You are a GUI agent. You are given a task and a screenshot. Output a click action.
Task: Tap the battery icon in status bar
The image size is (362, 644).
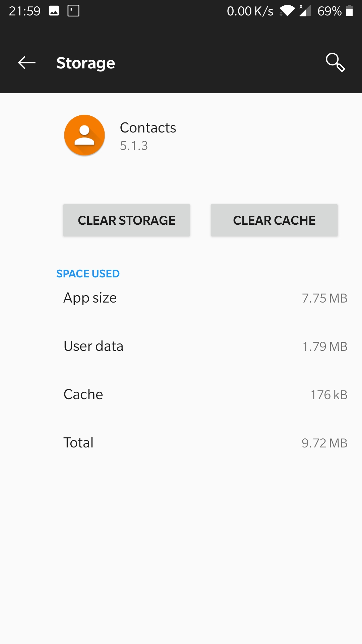tap(350, 11)
